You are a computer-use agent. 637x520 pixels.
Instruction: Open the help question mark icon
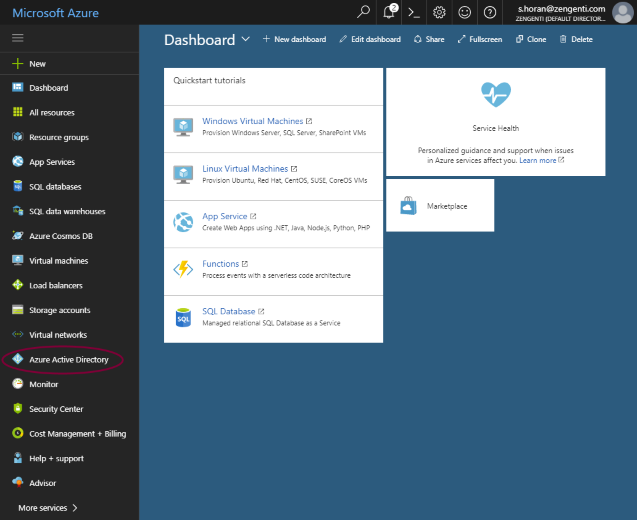[490, 13]
